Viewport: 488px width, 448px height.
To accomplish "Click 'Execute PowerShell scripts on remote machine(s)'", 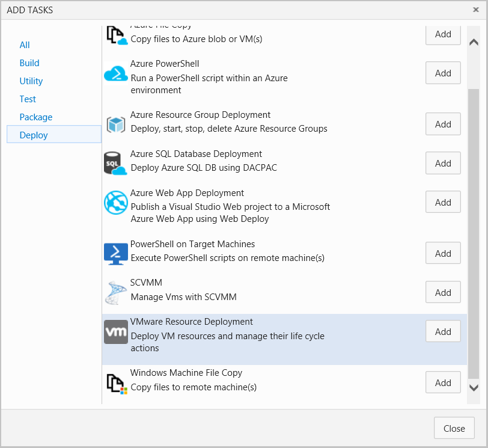I will (x=228, y=258).
